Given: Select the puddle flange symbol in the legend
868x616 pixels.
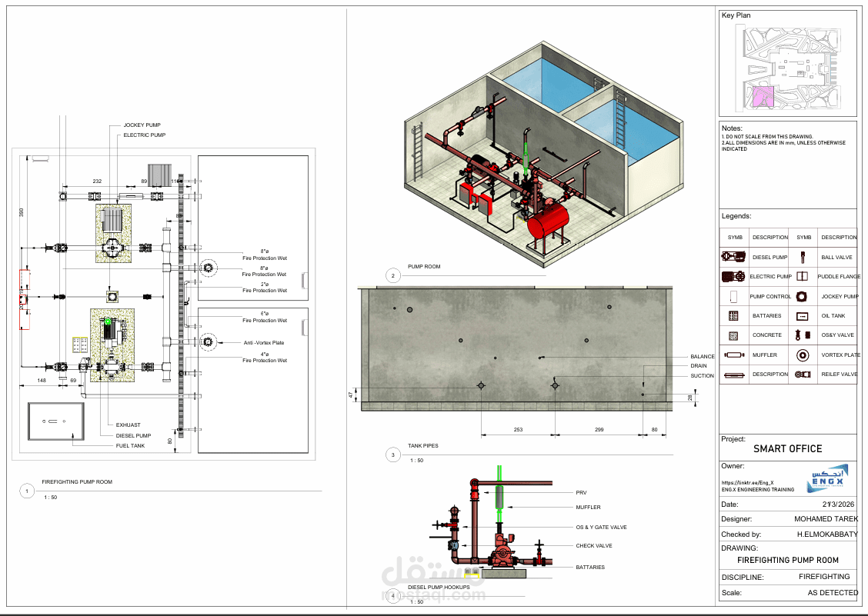Looking at the screenshot, I should 802,276.
